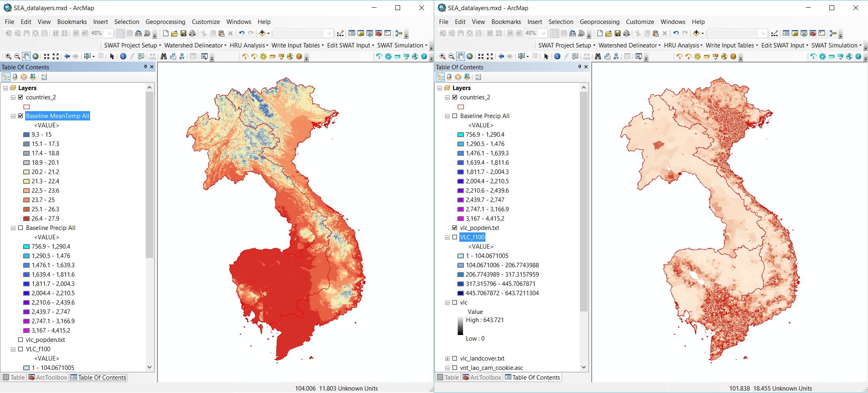Select VLC_f100 layer name in right window

point(472,237)
